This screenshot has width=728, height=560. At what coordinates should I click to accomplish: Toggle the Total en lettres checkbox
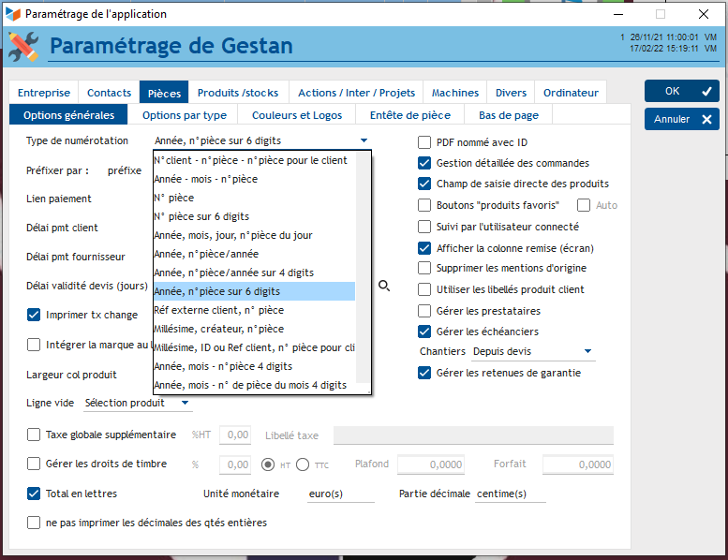(x=35, y=494)
